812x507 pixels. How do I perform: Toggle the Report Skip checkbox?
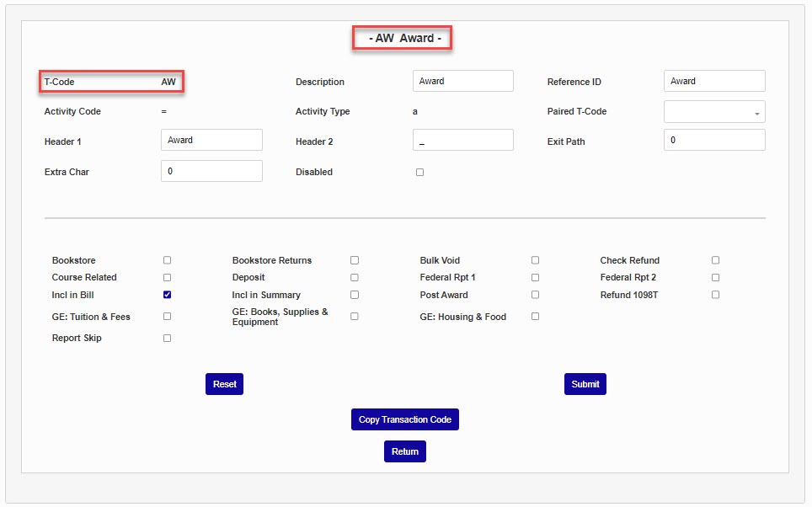(x=167, y=339)
